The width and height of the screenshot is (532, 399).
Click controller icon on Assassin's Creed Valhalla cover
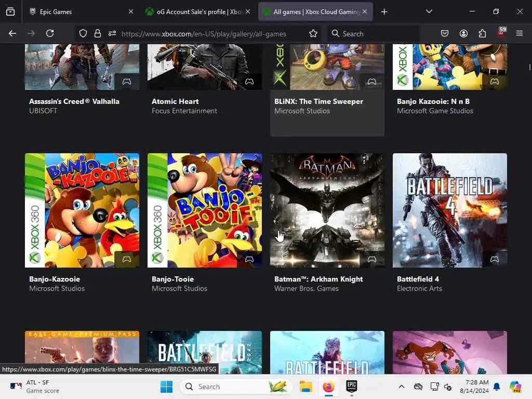(x=127, y=82)
